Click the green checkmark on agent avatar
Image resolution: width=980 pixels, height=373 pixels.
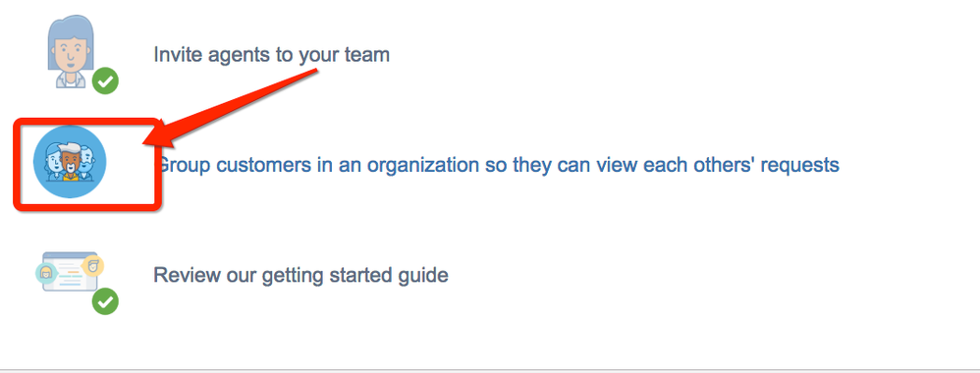click(x=106, y=81)
